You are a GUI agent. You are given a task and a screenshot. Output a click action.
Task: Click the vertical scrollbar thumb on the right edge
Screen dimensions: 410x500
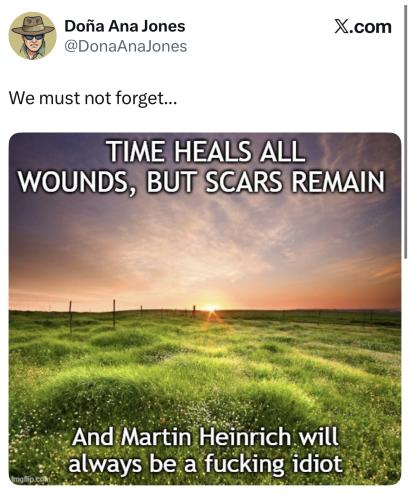point(406,130)
